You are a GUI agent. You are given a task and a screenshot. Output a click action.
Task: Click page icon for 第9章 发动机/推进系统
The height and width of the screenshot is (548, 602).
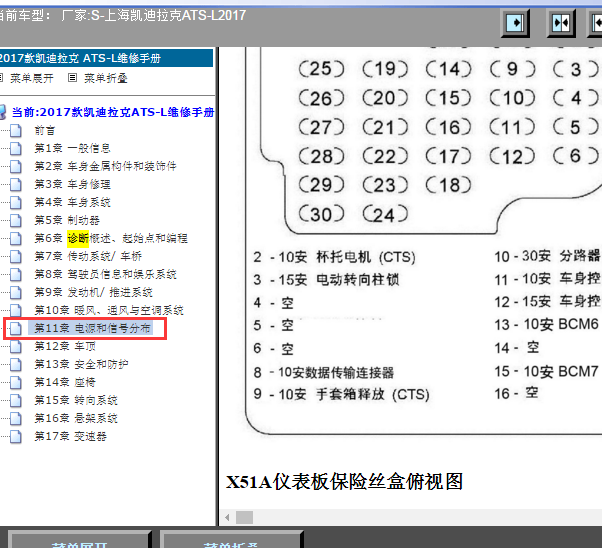(16, 292)
